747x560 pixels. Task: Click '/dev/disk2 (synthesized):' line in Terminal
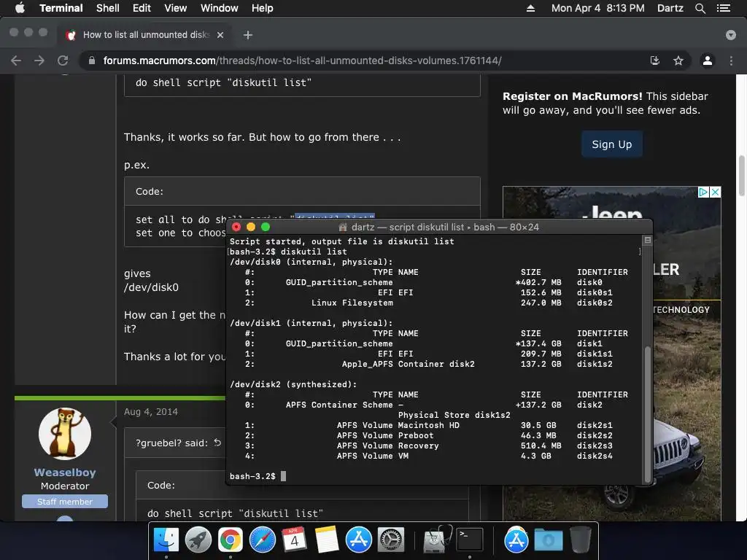point(293,384)
